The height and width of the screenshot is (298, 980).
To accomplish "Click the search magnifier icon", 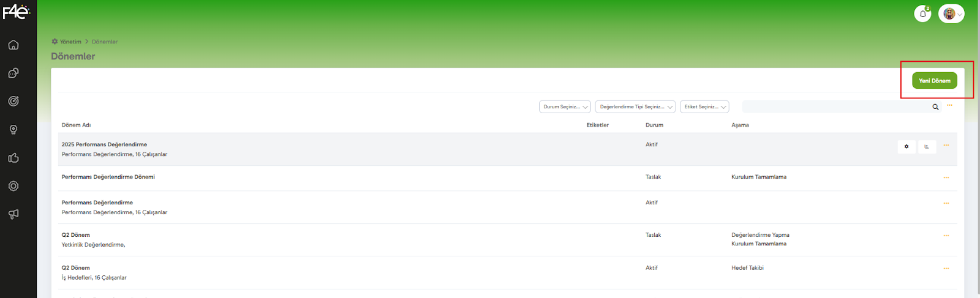I will (x=935, y=107).
